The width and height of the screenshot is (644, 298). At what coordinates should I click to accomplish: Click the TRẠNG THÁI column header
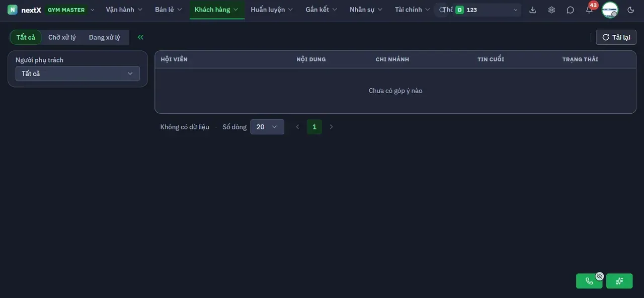[580, 59]
